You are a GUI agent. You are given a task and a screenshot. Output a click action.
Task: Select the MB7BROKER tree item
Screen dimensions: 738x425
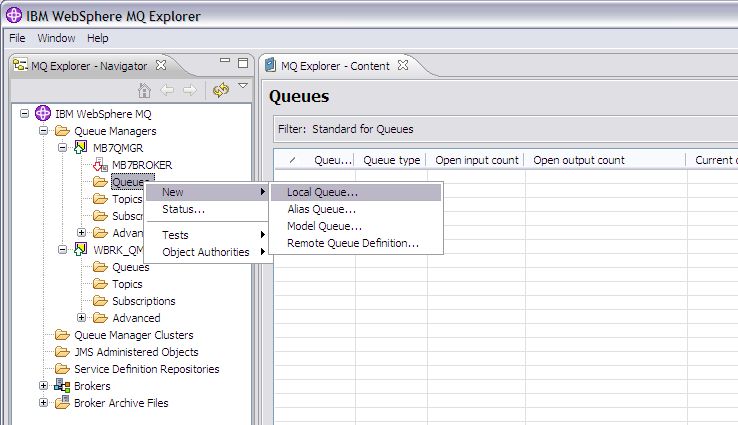click(142, 165)
